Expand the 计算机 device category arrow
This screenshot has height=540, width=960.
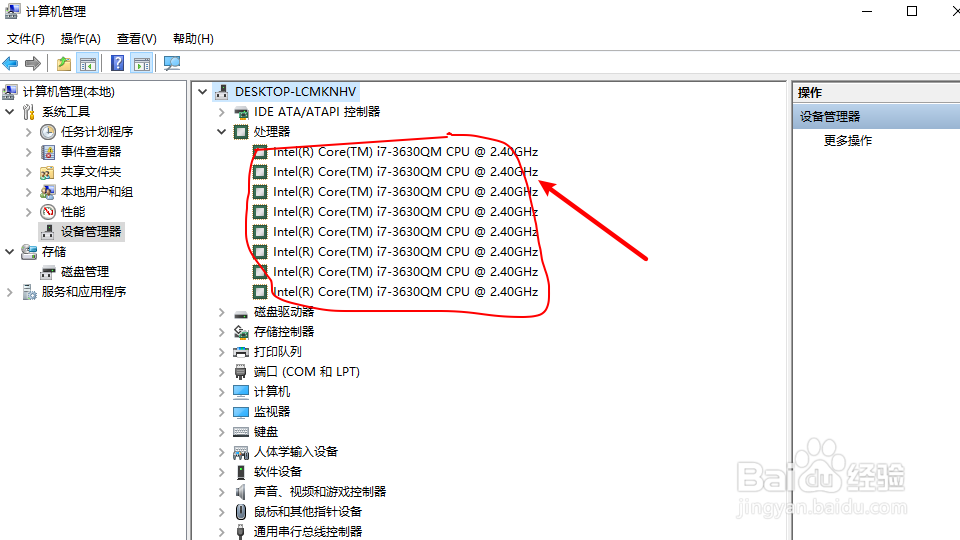click(222, 392)
